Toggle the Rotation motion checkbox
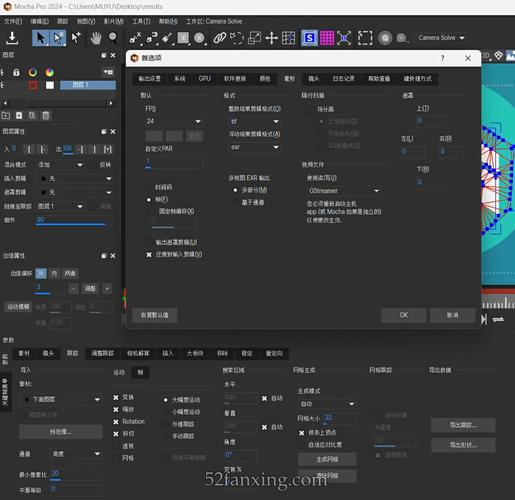 click(116, 422)
